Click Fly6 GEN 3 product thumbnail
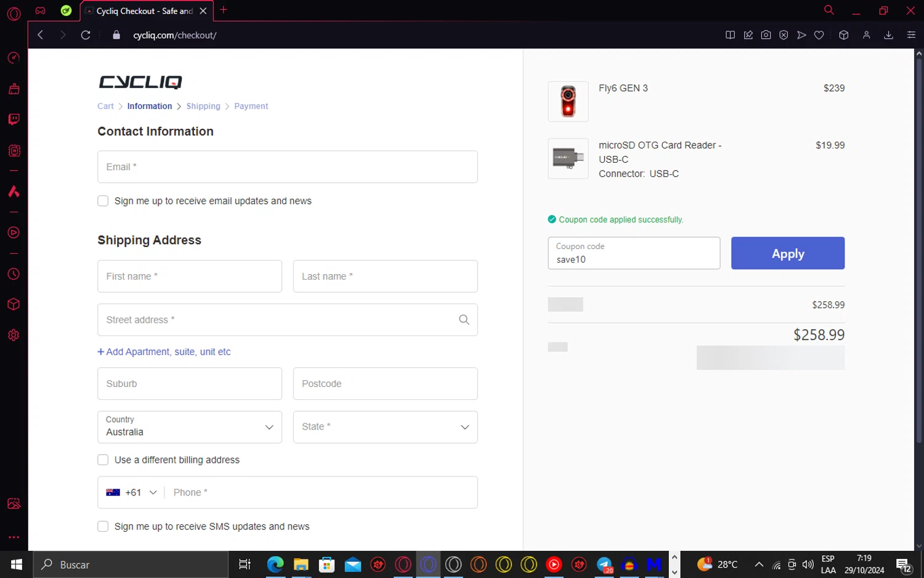This screenshot has width=924, height=578. pos(568,102)
